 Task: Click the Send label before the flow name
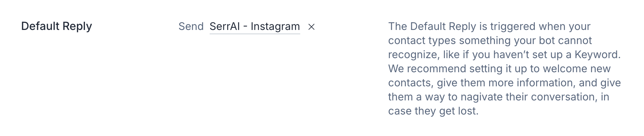191,26
